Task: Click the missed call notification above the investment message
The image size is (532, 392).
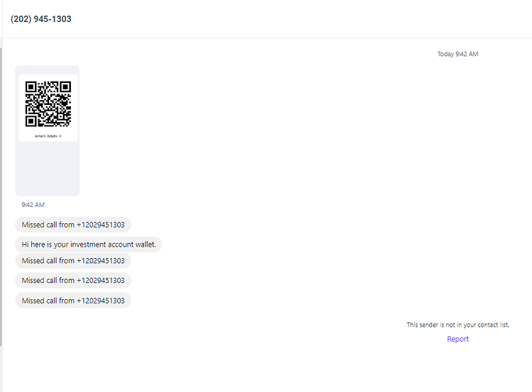Action: (73, 225)
